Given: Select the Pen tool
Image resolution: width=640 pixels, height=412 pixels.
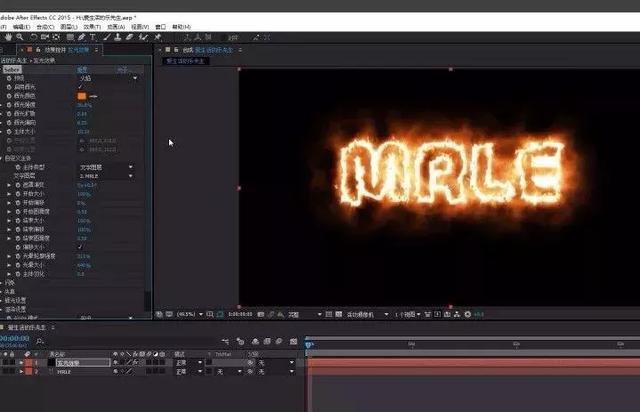Looking at the screenshot, I should [x=82, y=37].
